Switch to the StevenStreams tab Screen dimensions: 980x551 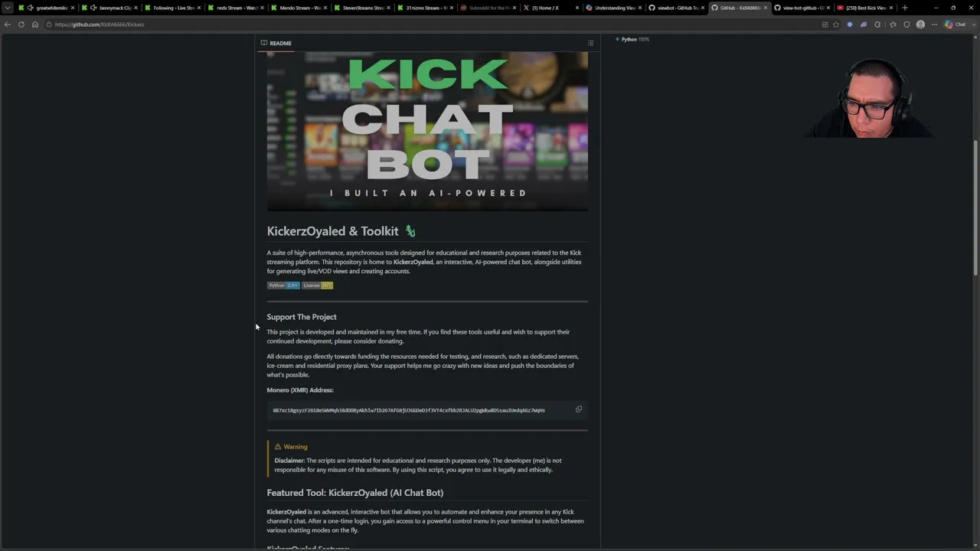point(361,8)
